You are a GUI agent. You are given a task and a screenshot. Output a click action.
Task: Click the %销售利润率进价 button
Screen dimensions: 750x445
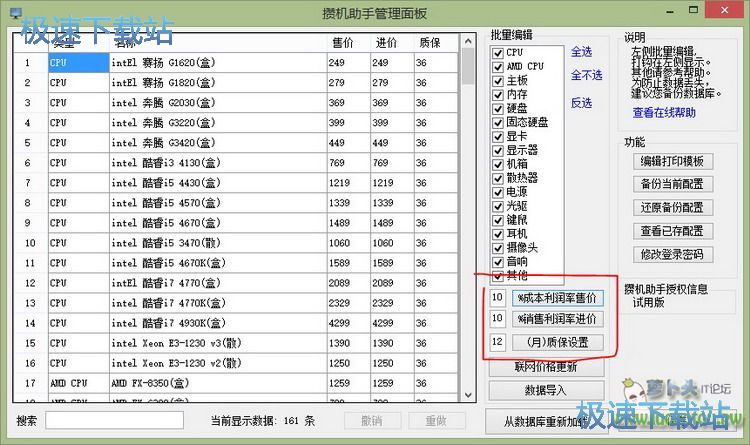tap(557, 319)
